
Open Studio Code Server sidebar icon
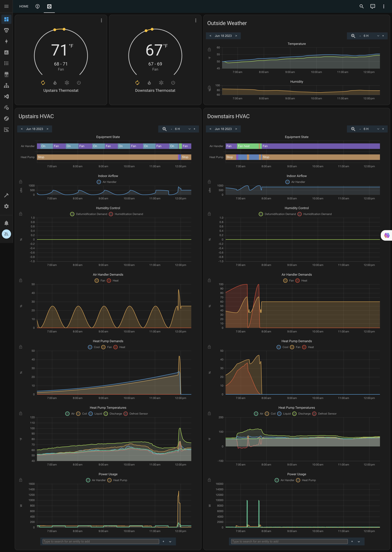7,96
